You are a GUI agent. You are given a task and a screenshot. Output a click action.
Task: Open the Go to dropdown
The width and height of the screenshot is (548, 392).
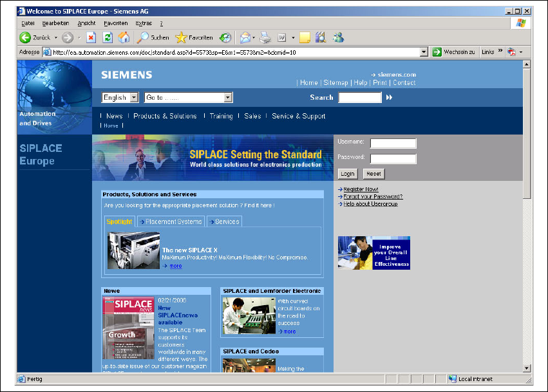coord(189,97)
